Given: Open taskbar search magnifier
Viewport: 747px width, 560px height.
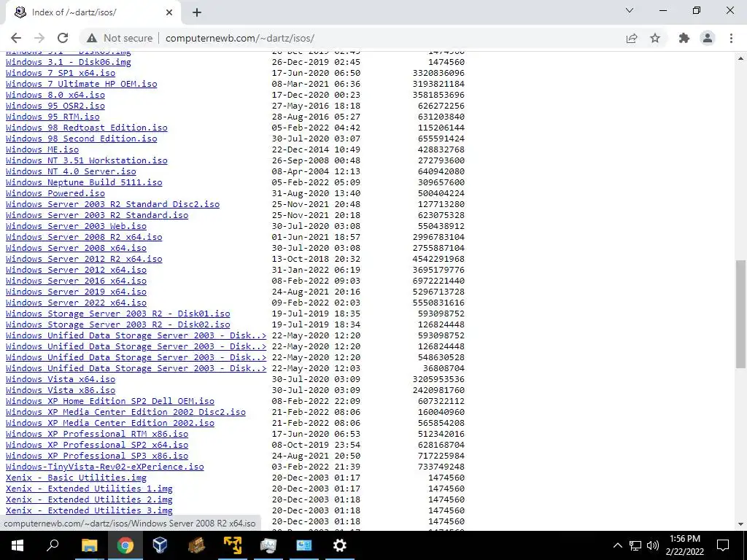Looking at the screenshot, I should coord(53,545).
